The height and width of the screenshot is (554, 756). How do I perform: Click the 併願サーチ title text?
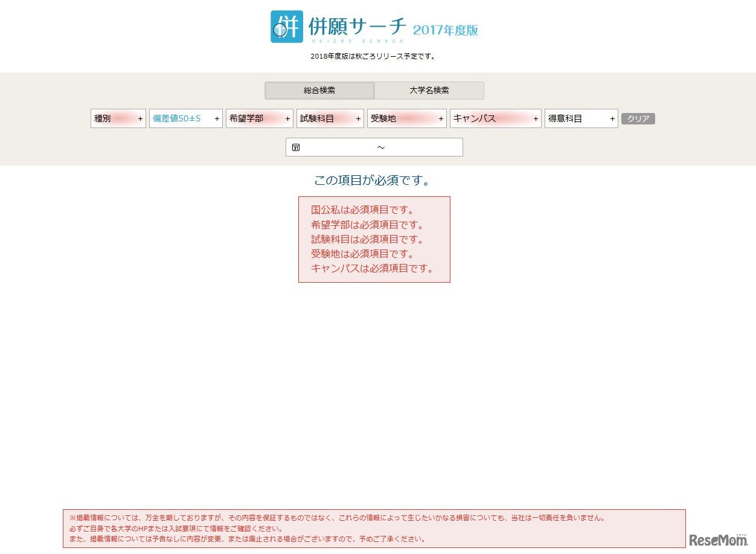(357, 27)
